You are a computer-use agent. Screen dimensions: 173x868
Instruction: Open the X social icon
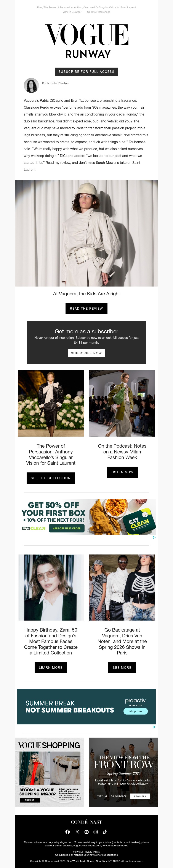click(x=77, y=832)
